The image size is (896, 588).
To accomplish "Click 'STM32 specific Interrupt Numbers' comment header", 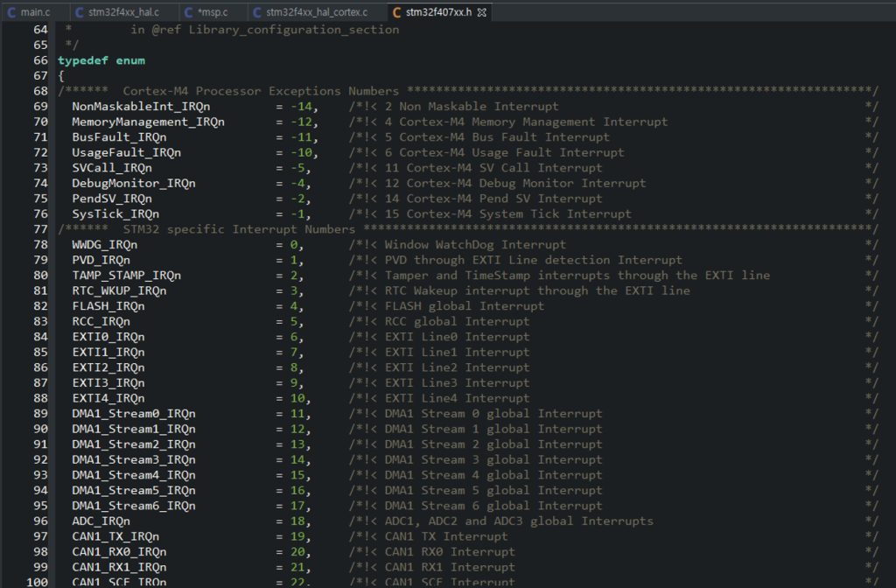I will click(240, 229).
